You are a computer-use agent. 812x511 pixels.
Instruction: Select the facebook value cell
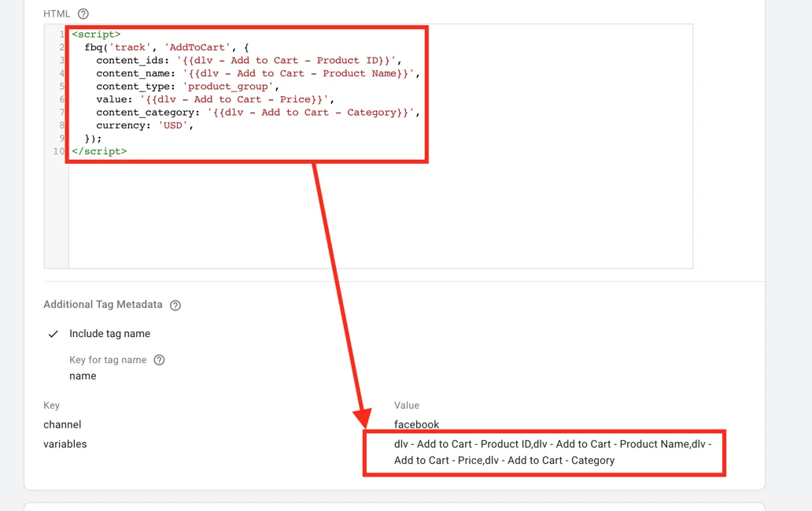[x=416, y=424]
